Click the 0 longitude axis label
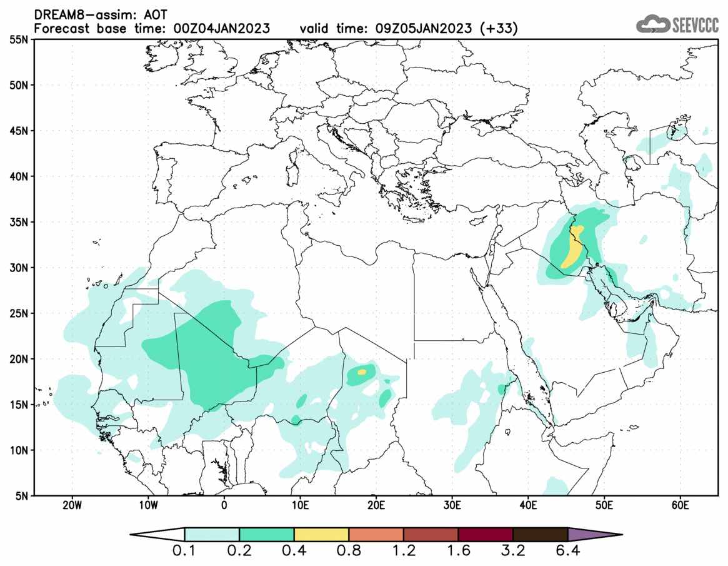 point(224,505)
